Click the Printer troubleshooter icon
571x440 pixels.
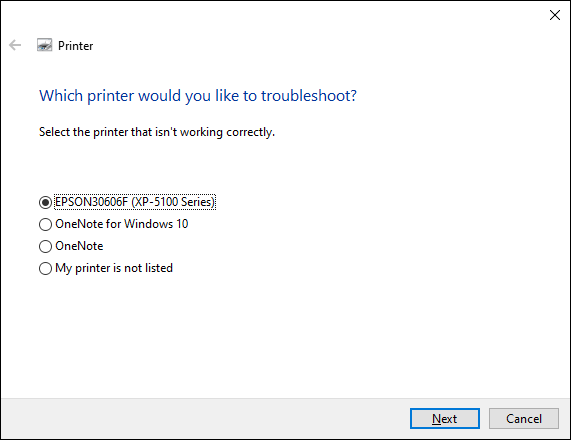(x=44, y=45)
